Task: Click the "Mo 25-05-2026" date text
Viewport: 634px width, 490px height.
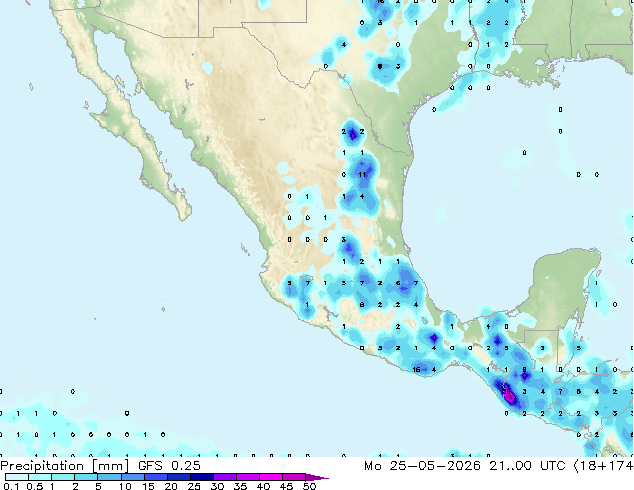Action: click(x=423, y=466)
